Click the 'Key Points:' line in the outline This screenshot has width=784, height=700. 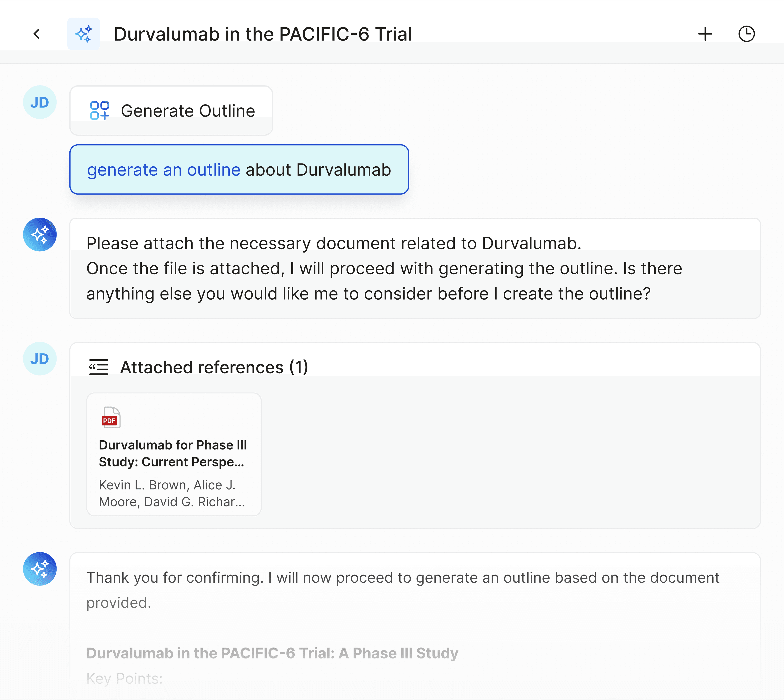(124, 678)
